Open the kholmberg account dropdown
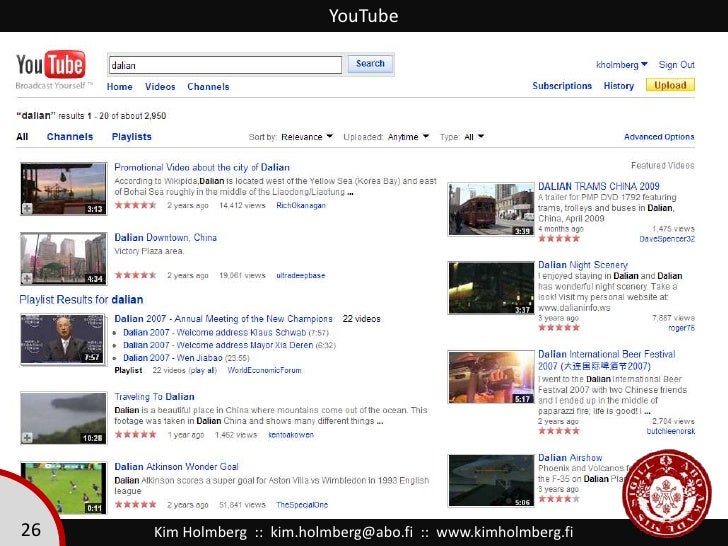The image size is (728, 546). pos(622,65)
